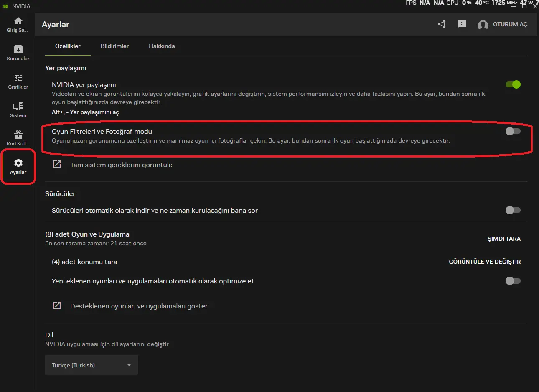The image size is (539, 392).
Task: Click the "Dil" section heading
Action: [49, 335]
